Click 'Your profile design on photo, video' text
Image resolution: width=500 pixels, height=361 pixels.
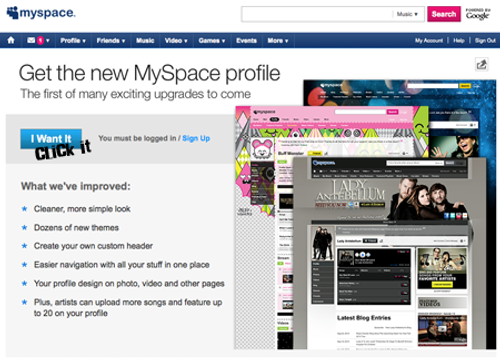129,284
